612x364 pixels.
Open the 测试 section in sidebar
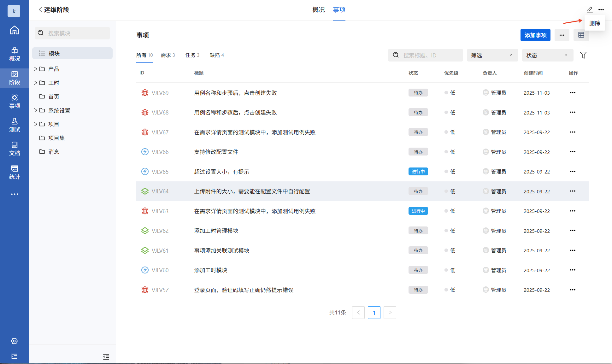pos(14,125)
